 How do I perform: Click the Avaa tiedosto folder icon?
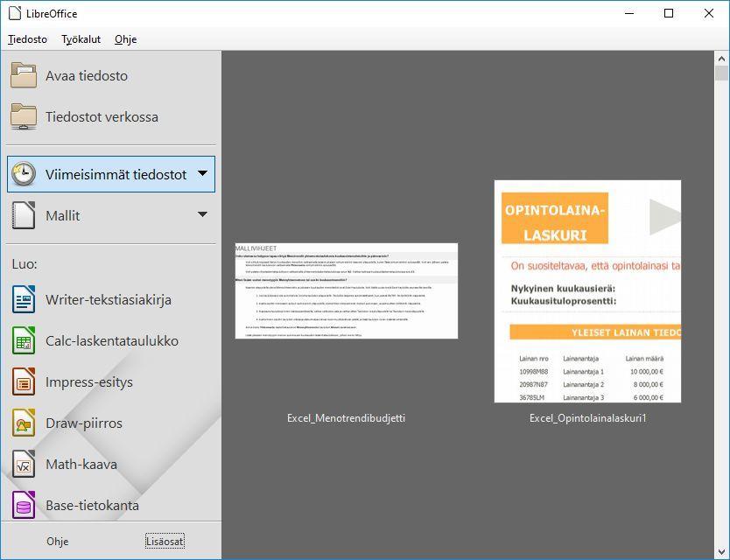pos(24,75)
